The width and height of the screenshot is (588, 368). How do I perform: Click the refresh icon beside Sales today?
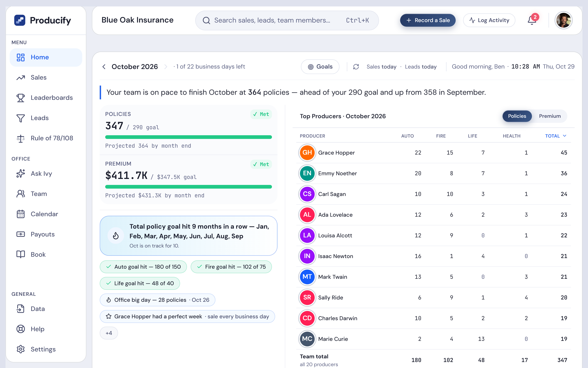point(356,67)
